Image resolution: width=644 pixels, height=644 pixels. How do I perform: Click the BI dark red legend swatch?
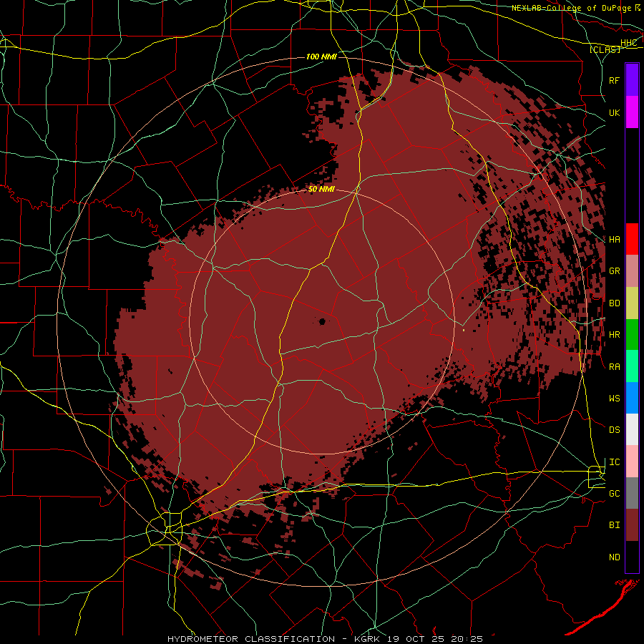coord(632,525)
